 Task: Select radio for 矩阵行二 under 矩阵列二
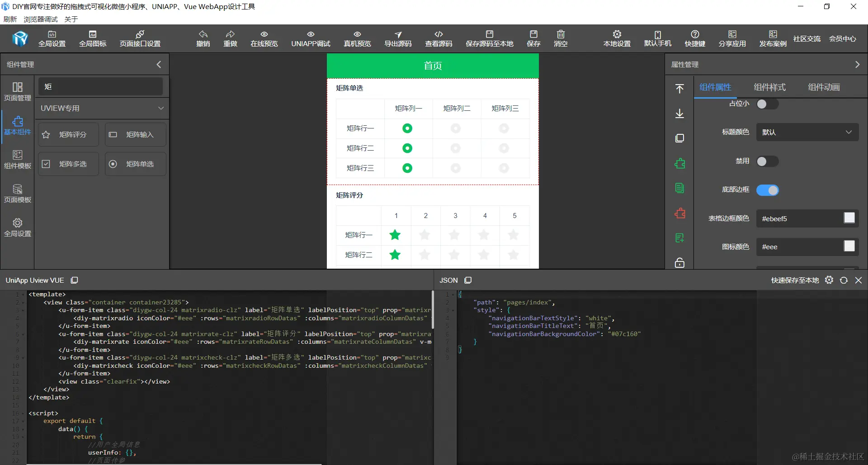456,148
